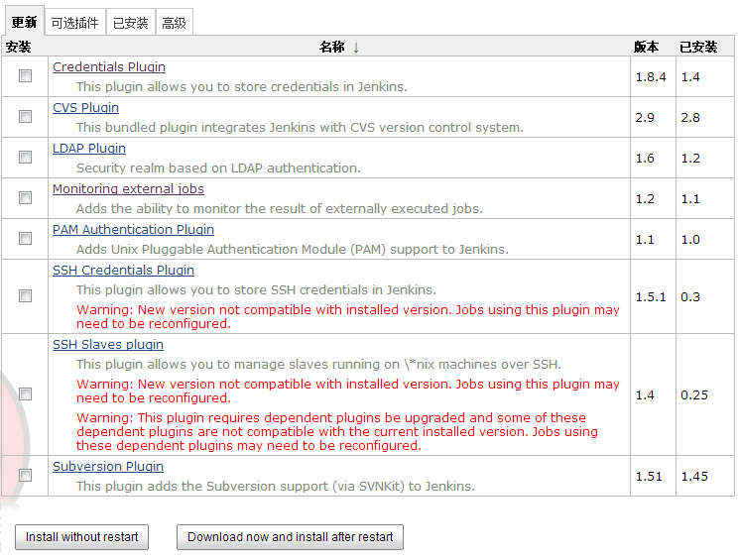Image resolution: width=738 pixels, height=560 pixels.
Task: Click installed version 0.25 of SSH Slaves
Action: 694,395
